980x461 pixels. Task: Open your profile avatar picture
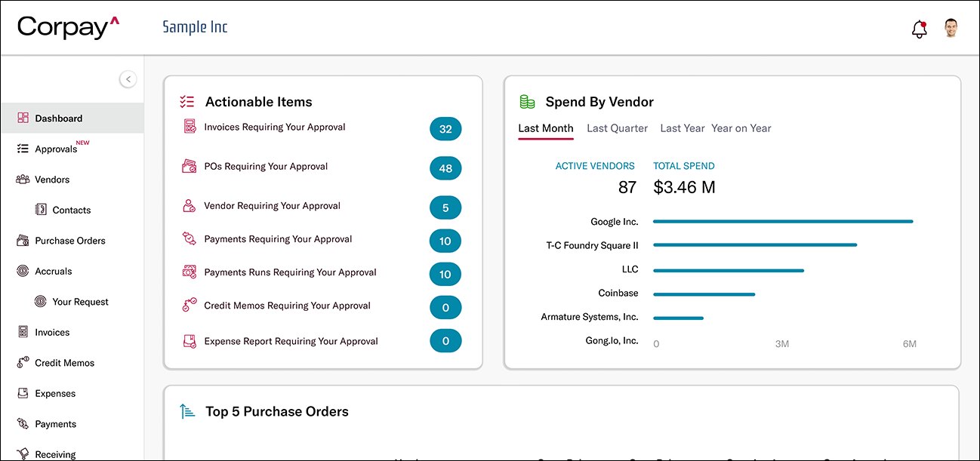point(951,27)
